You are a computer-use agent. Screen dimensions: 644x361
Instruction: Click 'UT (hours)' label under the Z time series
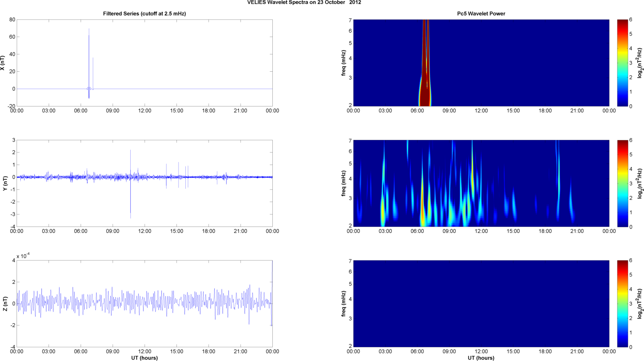click(144, 358)
